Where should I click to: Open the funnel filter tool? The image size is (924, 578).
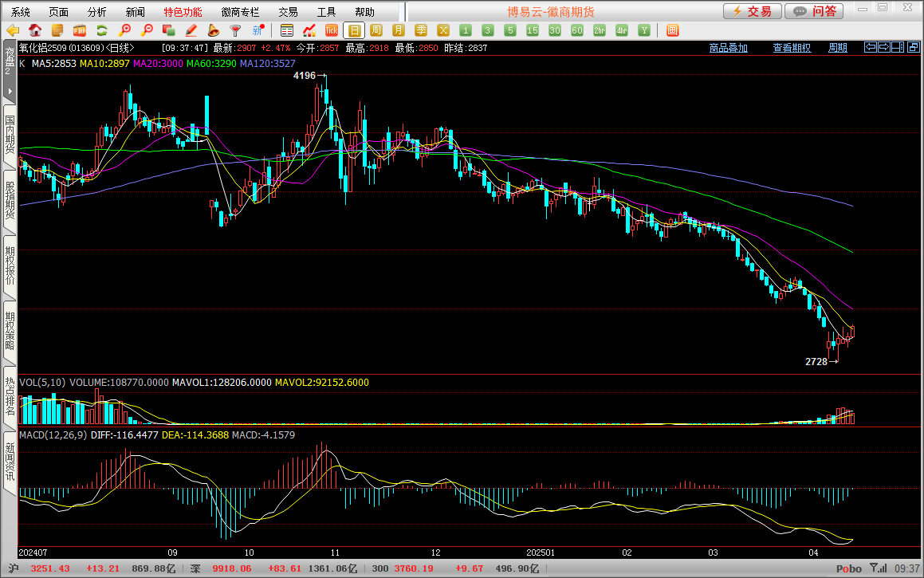pyautogui.click(x=235, y=30)
